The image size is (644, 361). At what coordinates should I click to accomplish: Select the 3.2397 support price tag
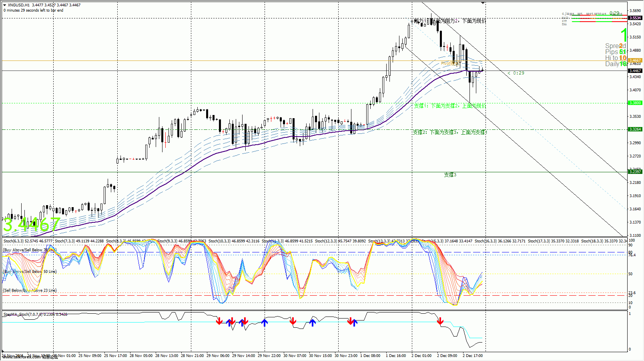click(635, 172)
